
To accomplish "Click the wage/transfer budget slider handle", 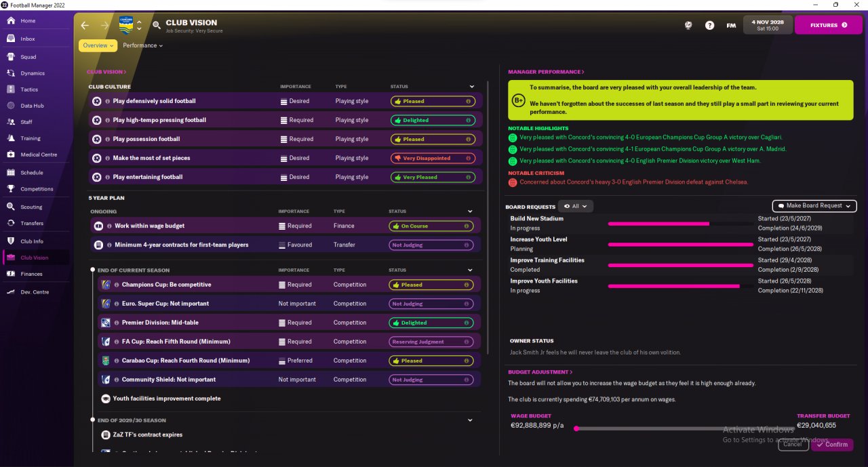I will click(576, 428).
